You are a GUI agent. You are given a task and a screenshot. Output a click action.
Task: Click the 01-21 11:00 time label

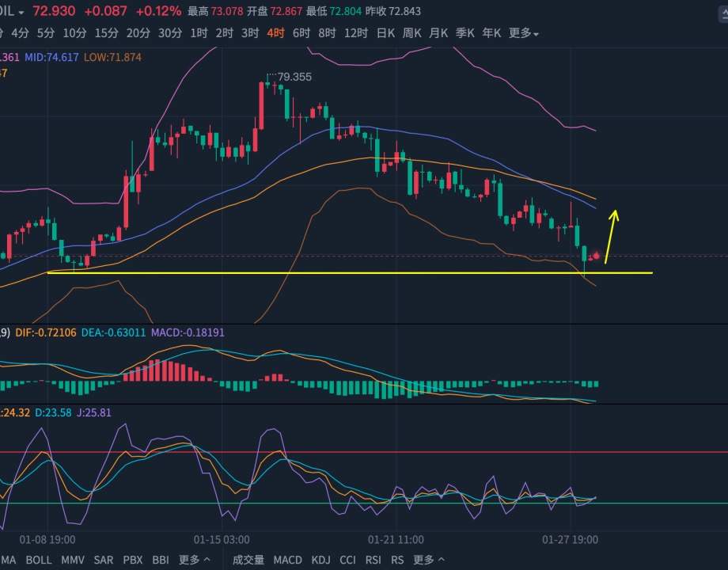click(x=396, y=539)
